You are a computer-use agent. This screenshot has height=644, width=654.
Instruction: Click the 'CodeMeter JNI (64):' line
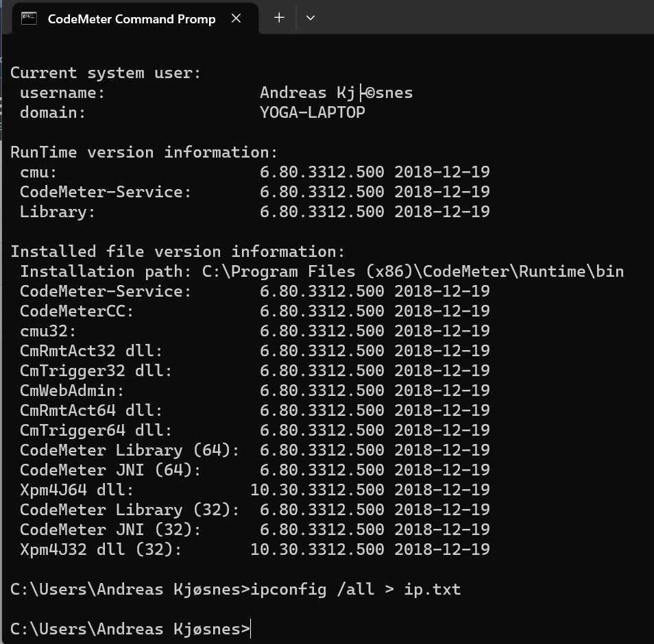click(x=255, y=470)
